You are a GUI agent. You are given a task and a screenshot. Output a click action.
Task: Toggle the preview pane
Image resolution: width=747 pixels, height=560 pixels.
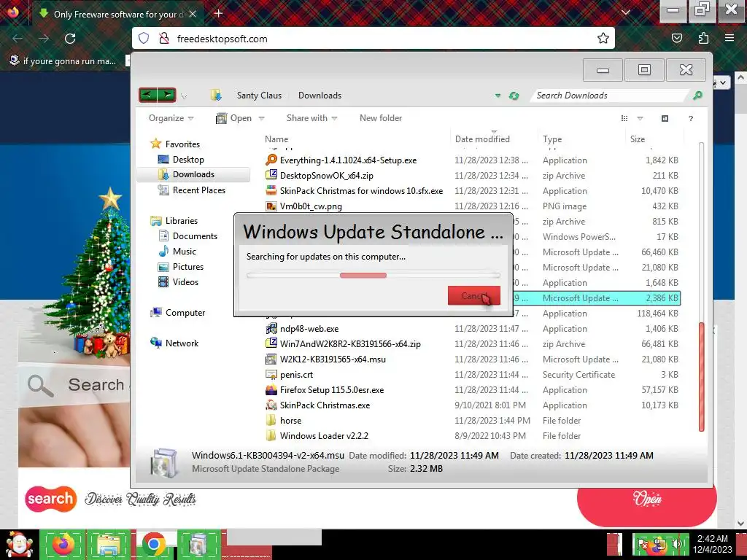(665, 119)
